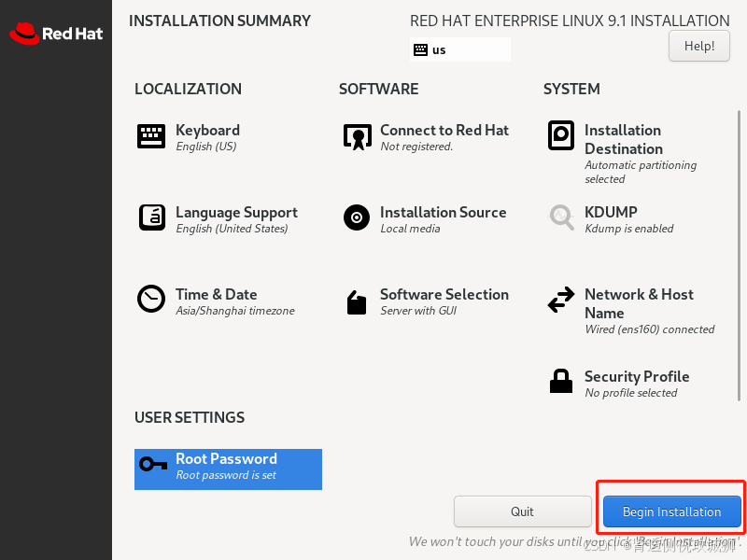This screenshot has width=747, height=560.
Task: Open Language Support via its icon
Action: [x=152, y=217]
